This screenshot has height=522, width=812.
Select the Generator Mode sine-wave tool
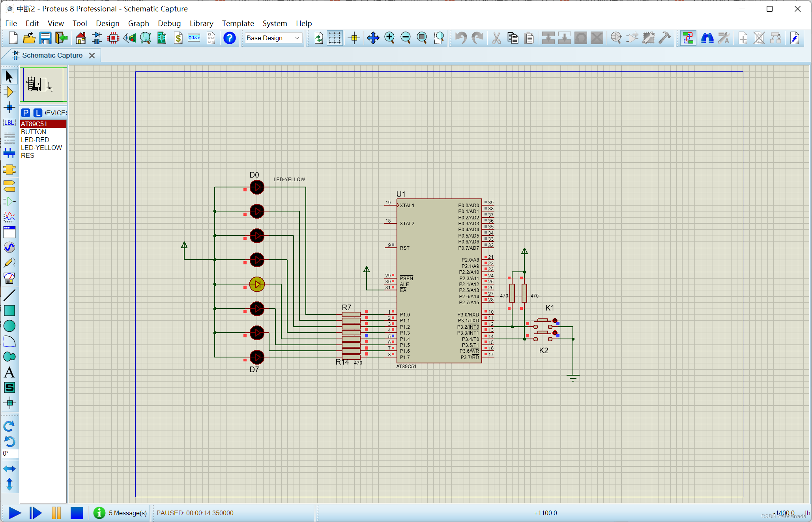[9, 247]
